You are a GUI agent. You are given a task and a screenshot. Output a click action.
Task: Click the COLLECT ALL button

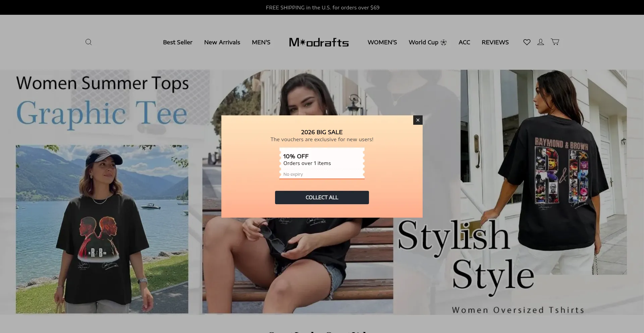[x=322, y=198]
